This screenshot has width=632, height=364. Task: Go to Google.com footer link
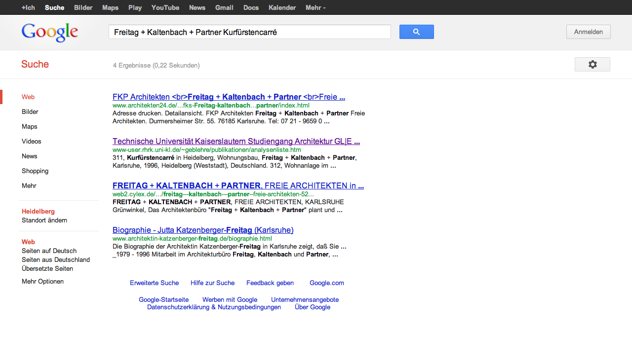[x=327, y=283]
